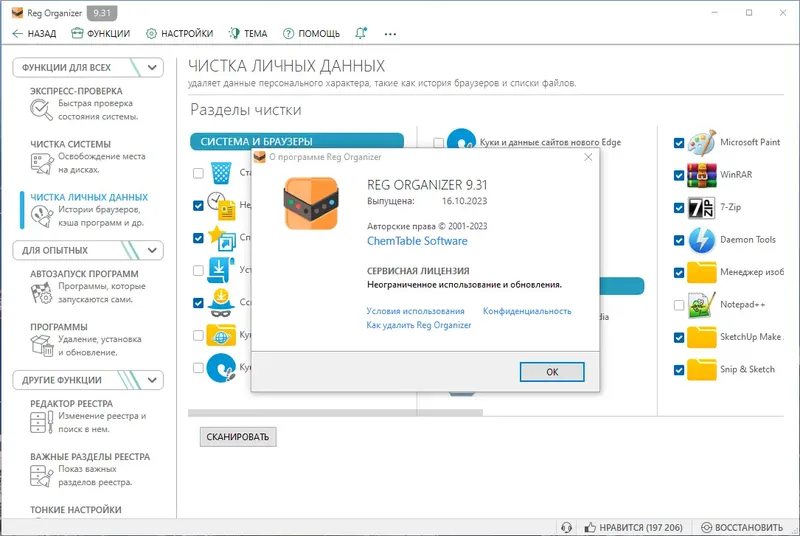Open the ПОМОЩЬ menu
800x536 pixels.
[311, 33]
